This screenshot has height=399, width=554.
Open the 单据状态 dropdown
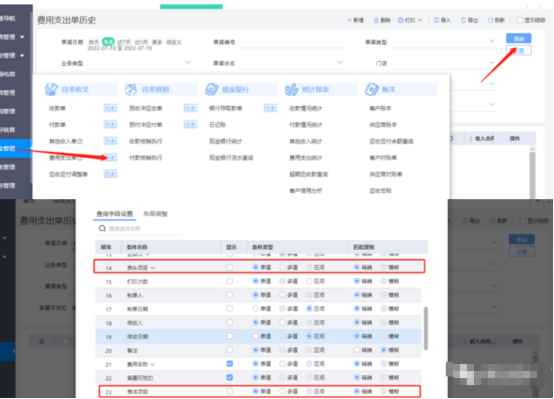pos(340,62)
